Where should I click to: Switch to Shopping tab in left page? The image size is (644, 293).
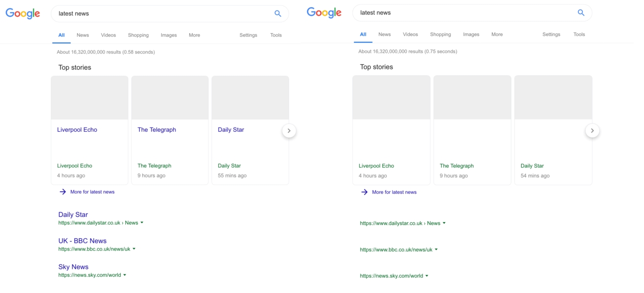[138, 35]
